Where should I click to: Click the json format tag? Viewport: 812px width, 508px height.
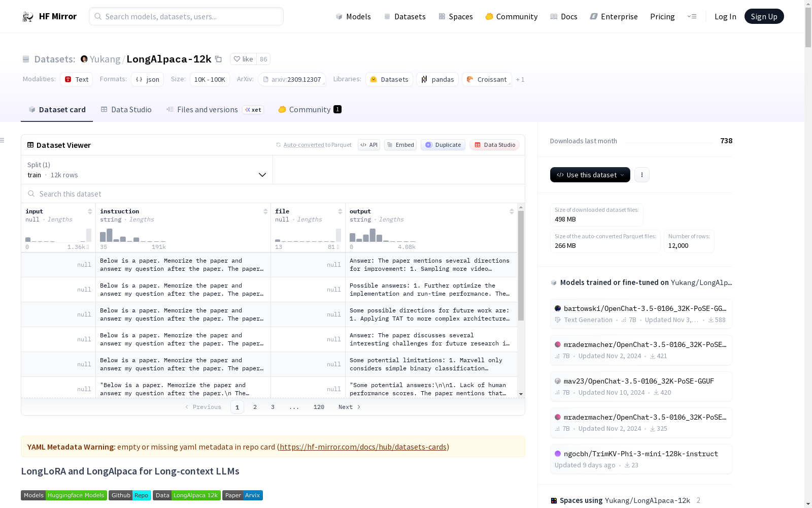click(148, 79)
